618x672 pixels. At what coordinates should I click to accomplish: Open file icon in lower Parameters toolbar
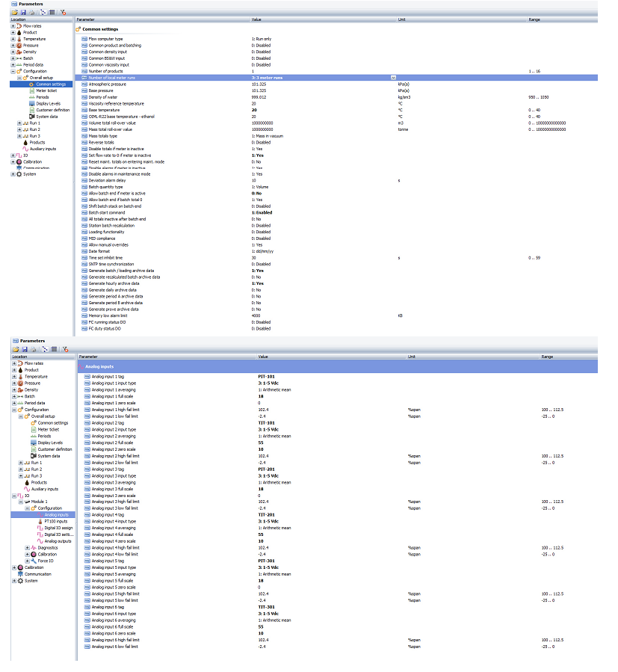click(16, 349)
